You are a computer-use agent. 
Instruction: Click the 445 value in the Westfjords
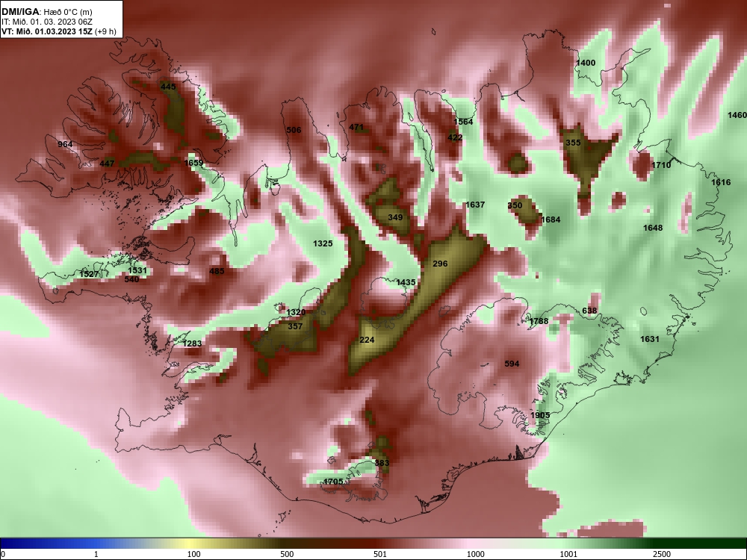coord(168,87)
